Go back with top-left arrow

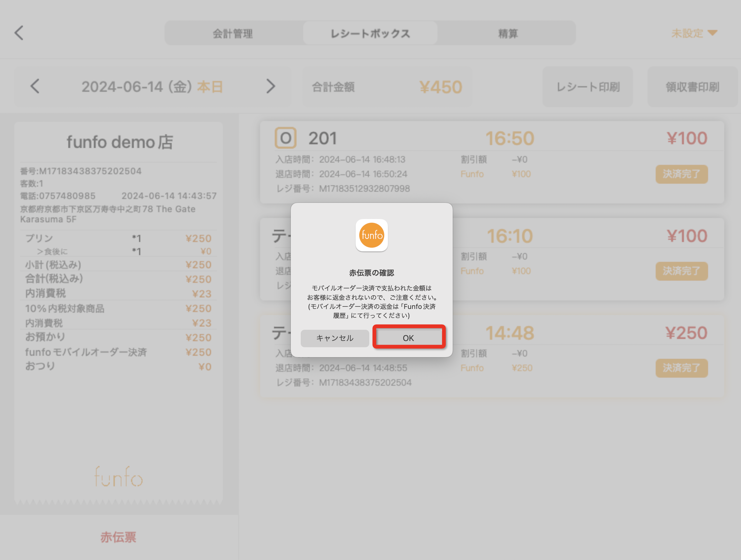19,33
